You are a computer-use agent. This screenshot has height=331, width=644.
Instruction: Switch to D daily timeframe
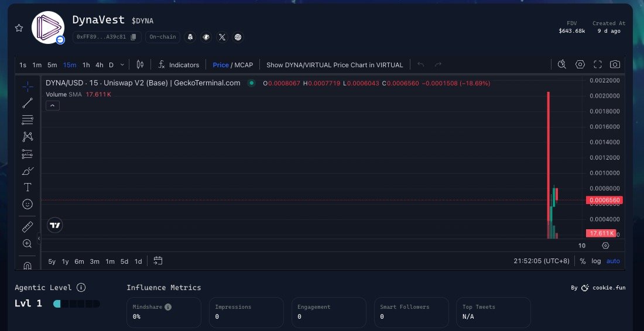tap(111, 65)
